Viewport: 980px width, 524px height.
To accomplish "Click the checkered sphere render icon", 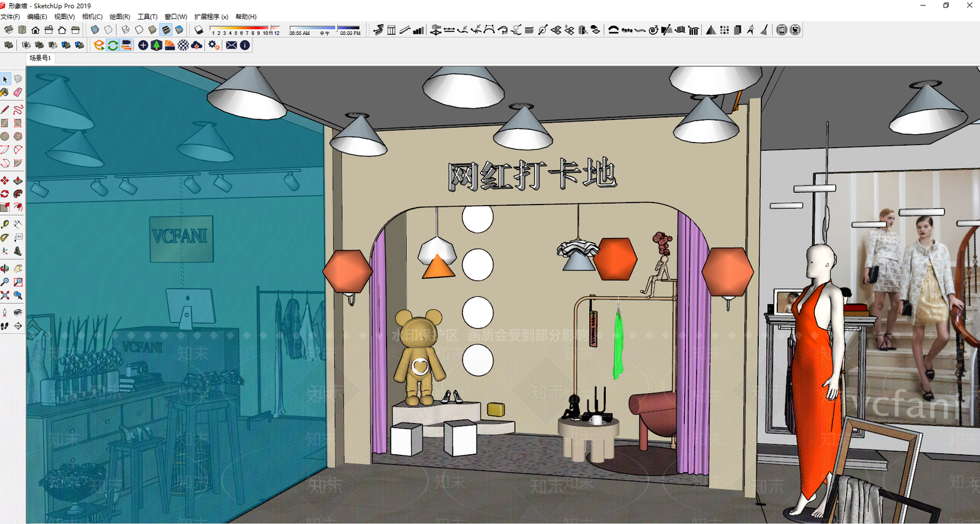I will 183,45.
